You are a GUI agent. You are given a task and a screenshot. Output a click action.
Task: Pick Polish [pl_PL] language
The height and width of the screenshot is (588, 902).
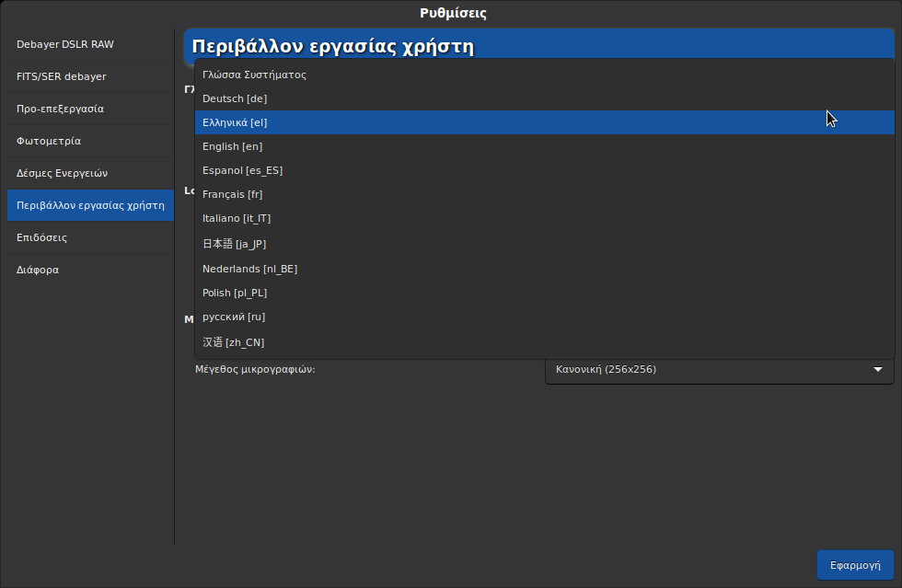(x=235, y=293)
